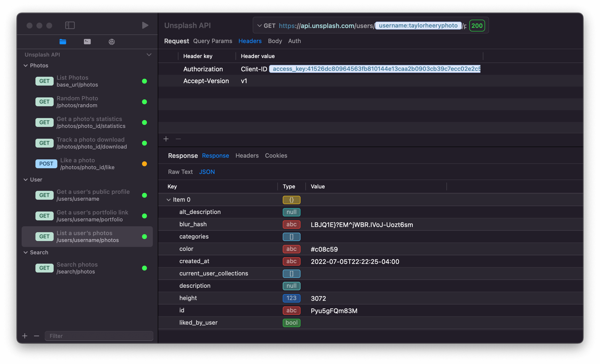Open the globe environments tab icon

pos(112,42)
